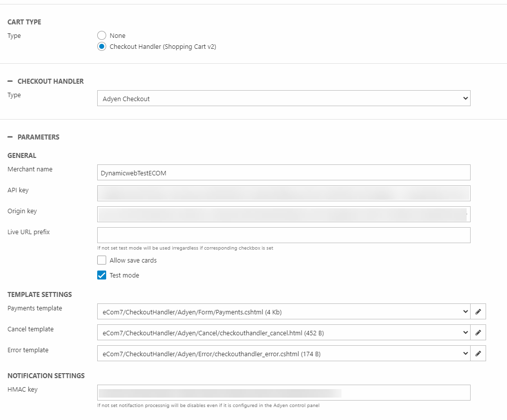
Task: Open editor for Error template via pencil
Action: coord(478,353)
